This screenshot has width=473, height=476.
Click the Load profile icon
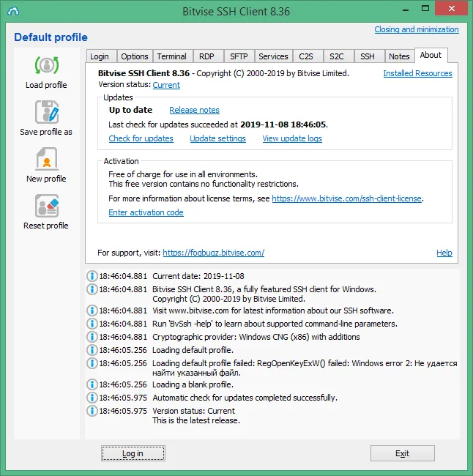click(46, 65)
